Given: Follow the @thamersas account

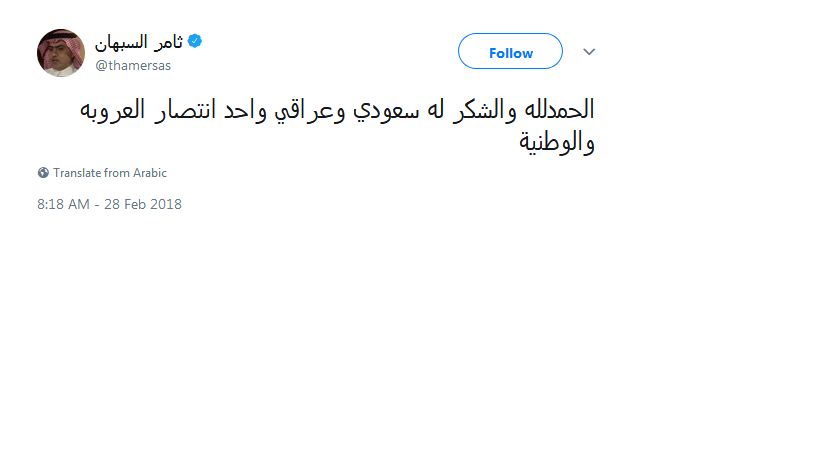Looking at the screenshot, I should tap(510, 51).
